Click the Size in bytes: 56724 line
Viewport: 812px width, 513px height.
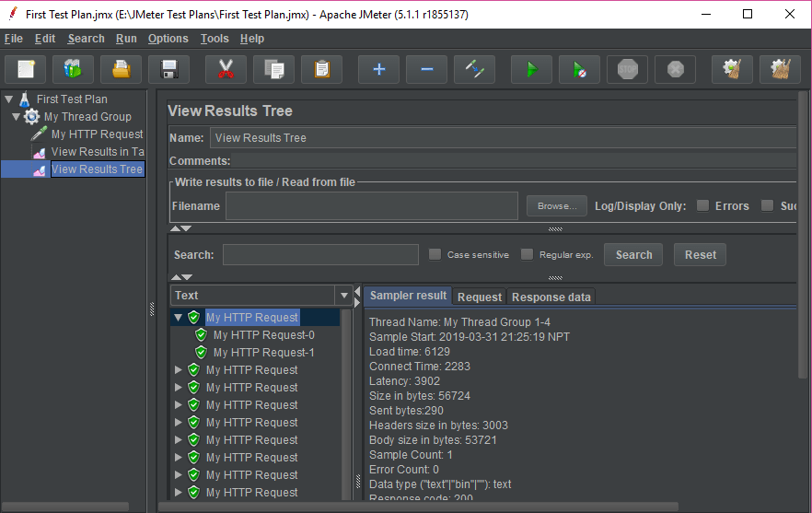[420, 395]
